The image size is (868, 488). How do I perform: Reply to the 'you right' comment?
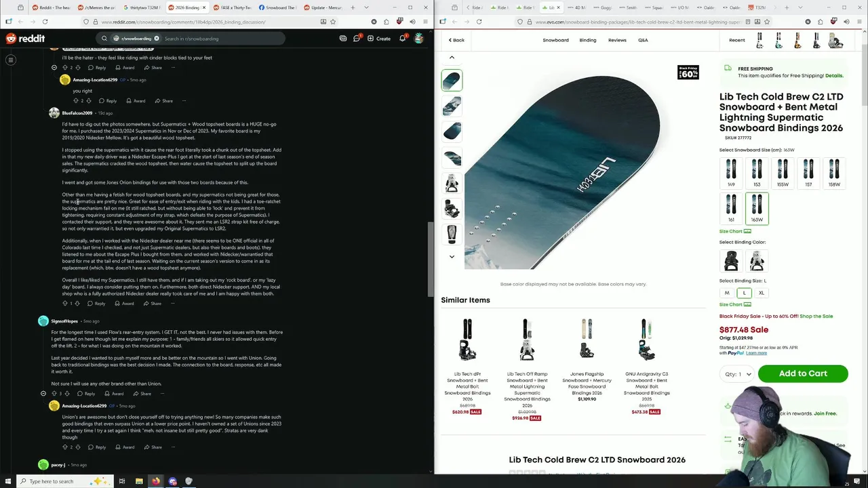click(x=108, y=101)
